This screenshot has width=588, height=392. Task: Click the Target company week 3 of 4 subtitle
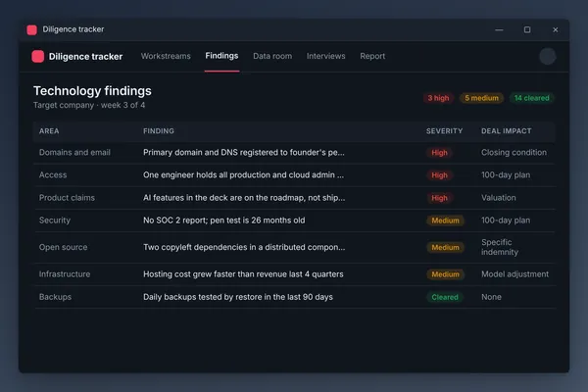click(89, 105)
